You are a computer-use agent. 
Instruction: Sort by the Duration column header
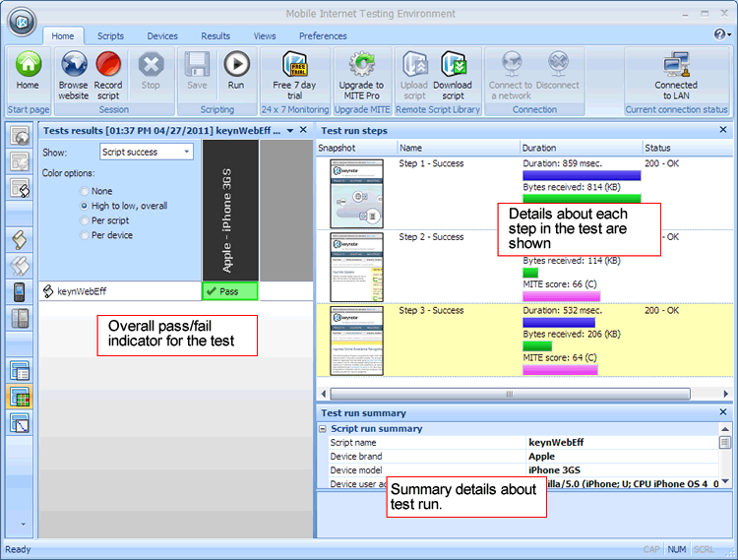click(x=581, y=148)
